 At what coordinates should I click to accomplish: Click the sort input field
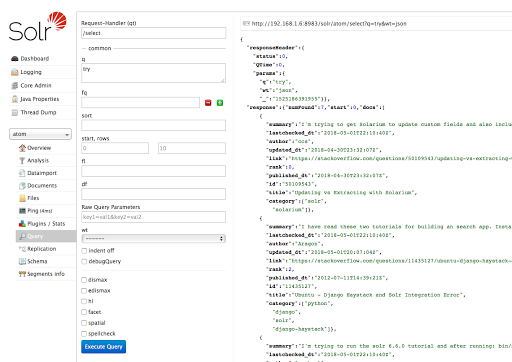click(x=153, y=125)
